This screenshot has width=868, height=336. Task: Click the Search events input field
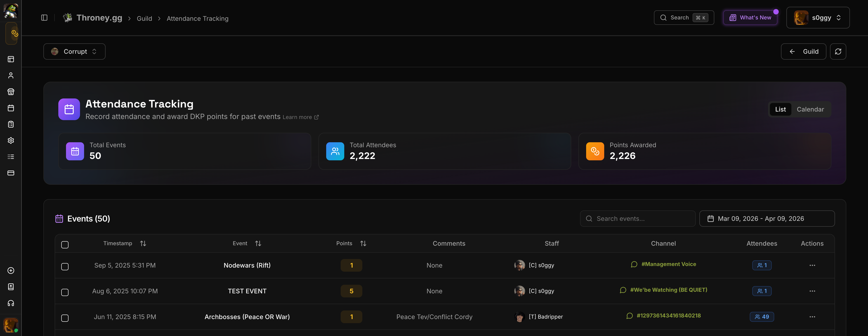click(637, 219)
